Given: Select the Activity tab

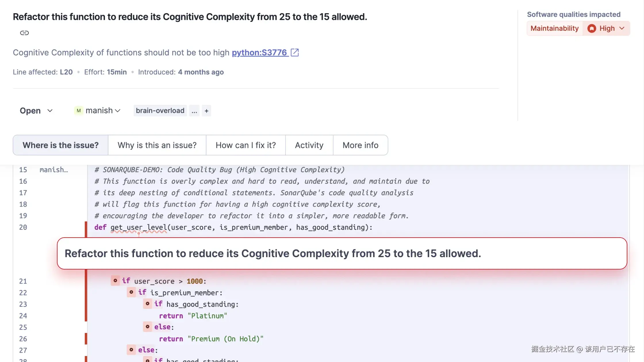Looking at the screenshot, I should tap(309, 145).
